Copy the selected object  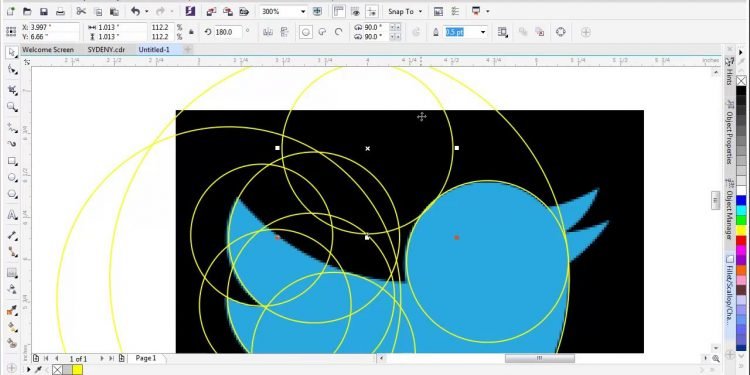98,11
